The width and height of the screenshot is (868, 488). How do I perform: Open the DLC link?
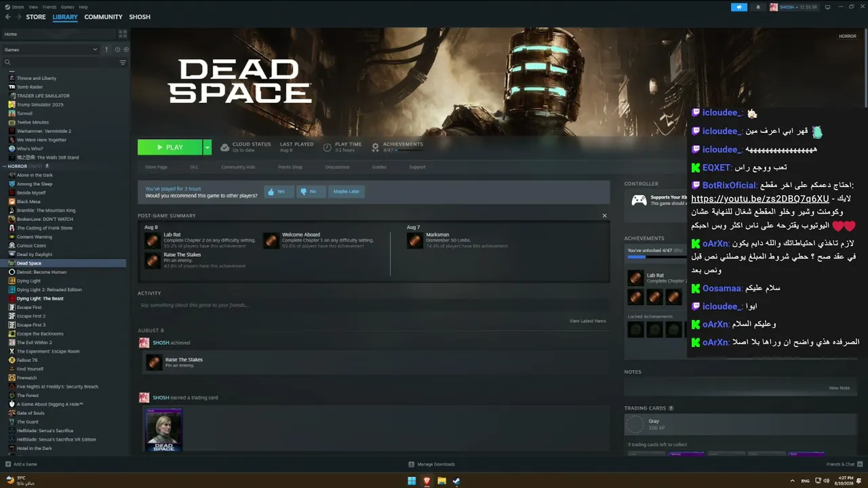[194, 167]
